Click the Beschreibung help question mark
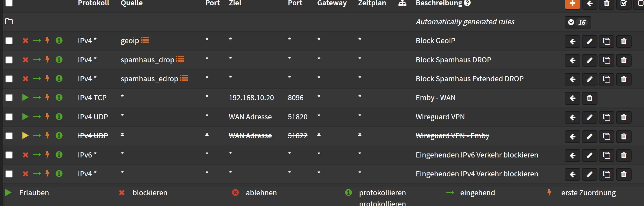The width and height of the screenshot is (644, 206). (x=467, y=3)
